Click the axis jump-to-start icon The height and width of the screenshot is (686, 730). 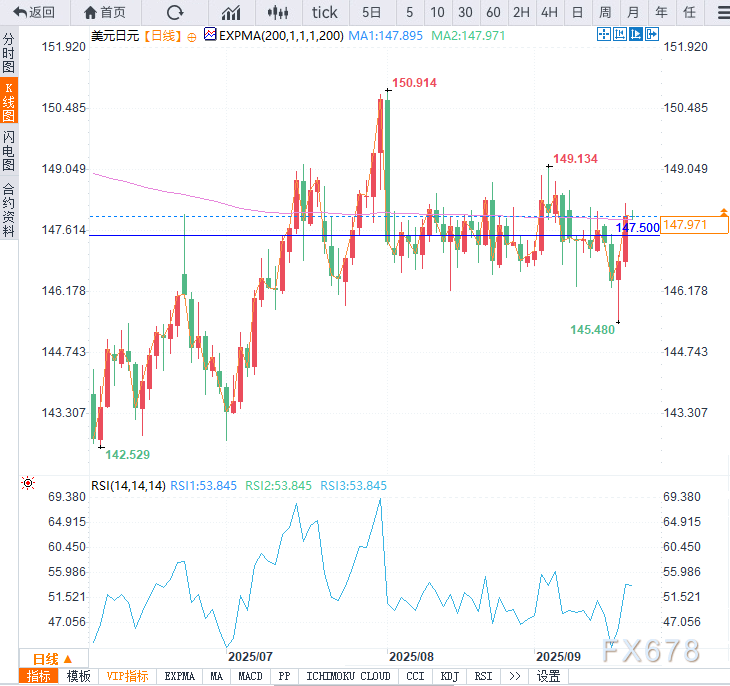point(620,34)
